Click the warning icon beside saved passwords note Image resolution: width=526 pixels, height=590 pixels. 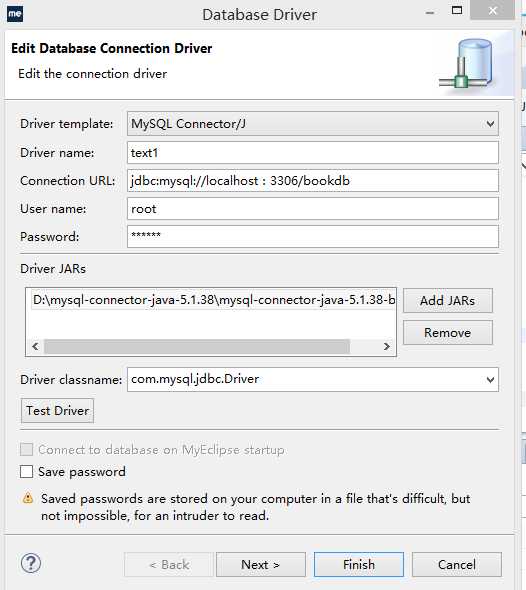28,498
